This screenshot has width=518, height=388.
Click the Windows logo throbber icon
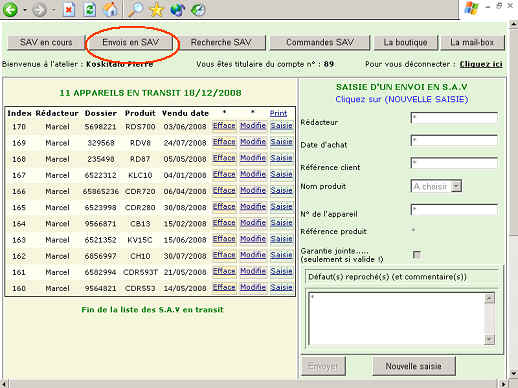(x=471, y=8)
